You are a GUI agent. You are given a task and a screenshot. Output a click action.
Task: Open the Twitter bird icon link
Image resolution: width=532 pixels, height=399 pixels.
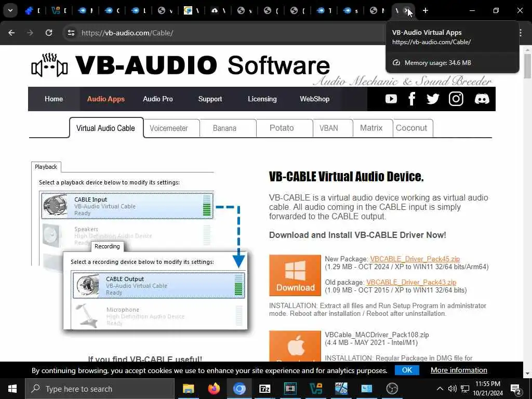click(x=433, y=99)
